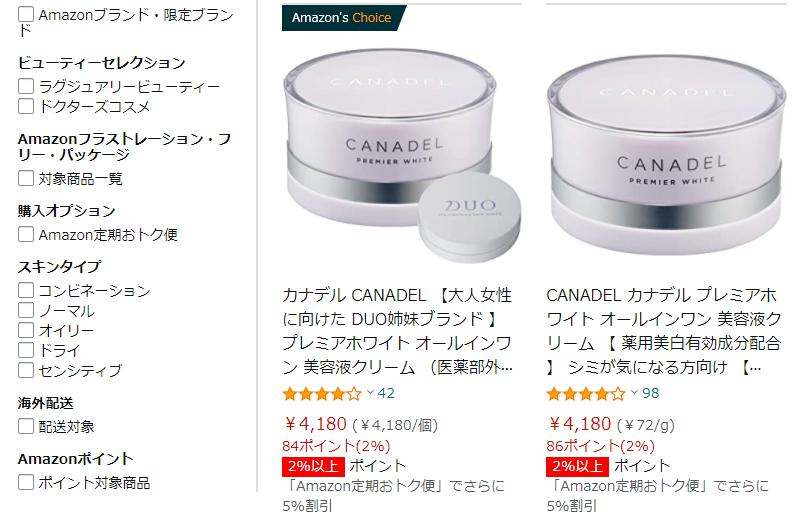This screenshot has width=806, height=516.
Task: Open rating dropdown chevron beside 98 reviews
Action: (634, 393)
